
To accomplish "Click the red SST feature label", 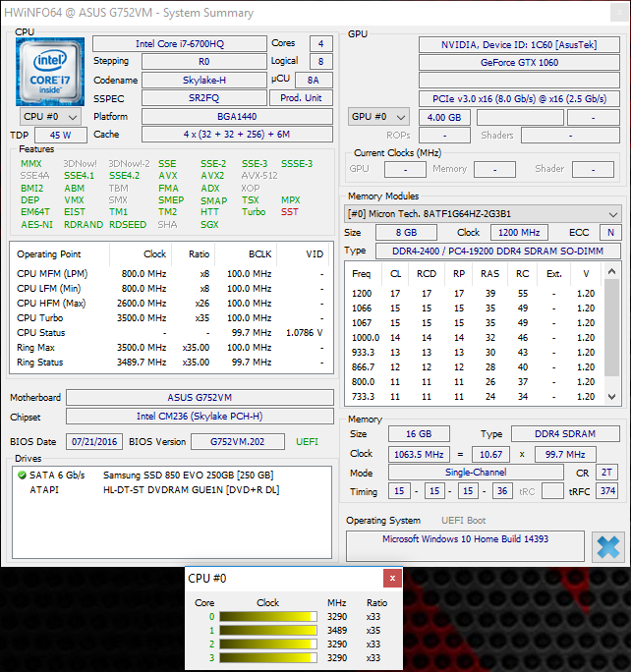I will click(x=290, y=212).
